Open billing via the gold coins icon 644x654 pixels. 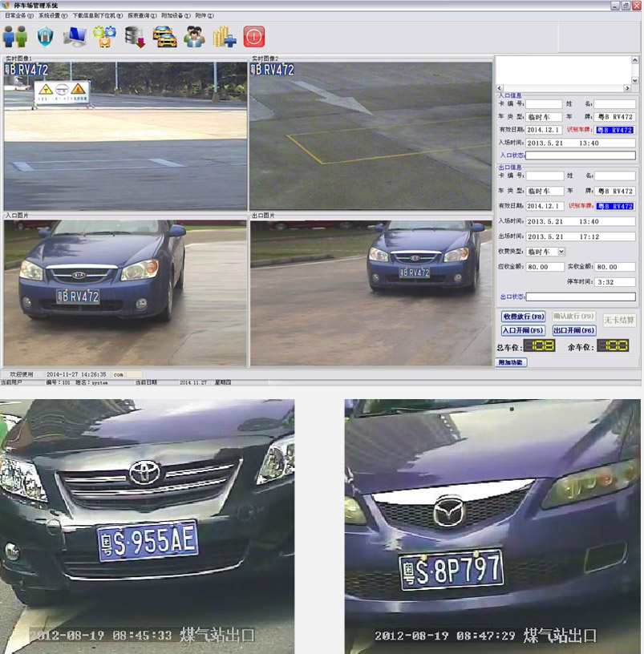tap(222, 36)
